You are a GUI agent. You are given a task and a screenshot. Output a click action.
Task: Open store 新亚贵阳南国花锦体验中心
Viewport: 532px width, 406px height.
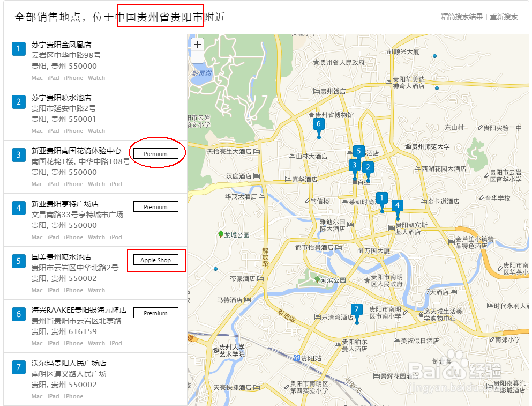(x=76, y=151)
